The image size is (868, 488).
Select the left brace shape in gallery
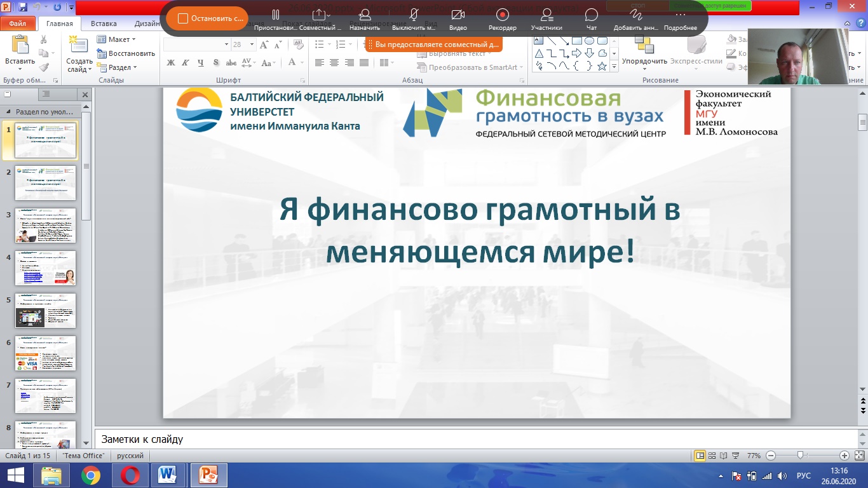pyautogui.click(x=577, y=66)
